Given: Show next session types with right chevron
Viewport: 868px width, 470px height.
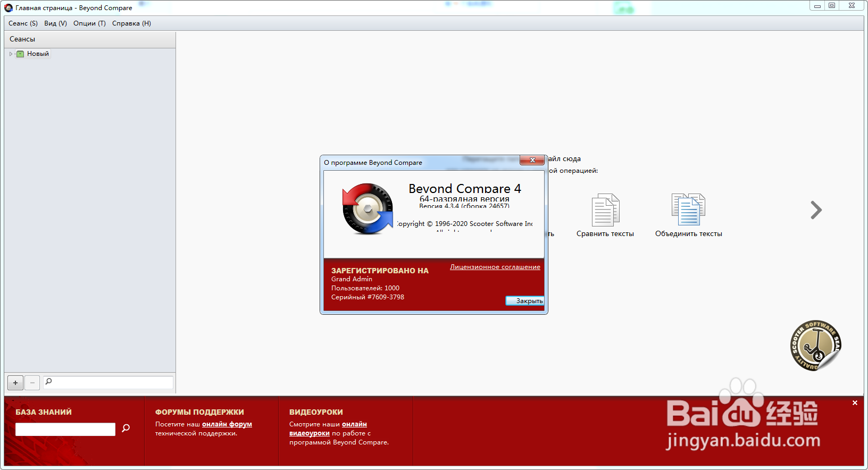Looking at the screenshot, I should [x=816, y=210].
